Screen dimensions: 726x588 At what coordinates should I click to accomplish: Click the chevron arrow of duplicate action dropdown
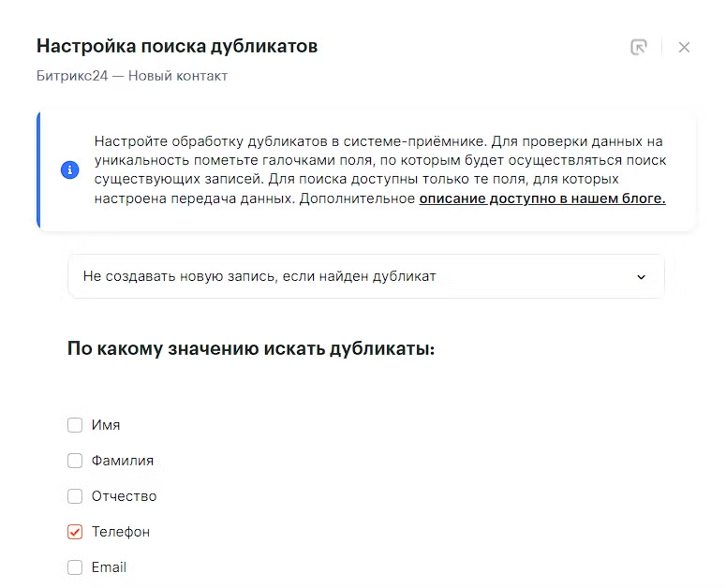(x=641, y=277)
